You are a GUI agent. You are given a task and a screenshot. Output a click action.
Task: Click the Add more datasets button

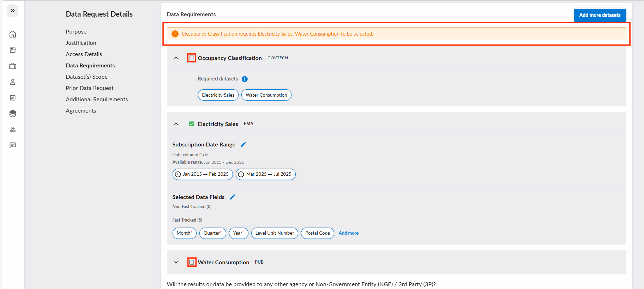(x=600, y=15)
